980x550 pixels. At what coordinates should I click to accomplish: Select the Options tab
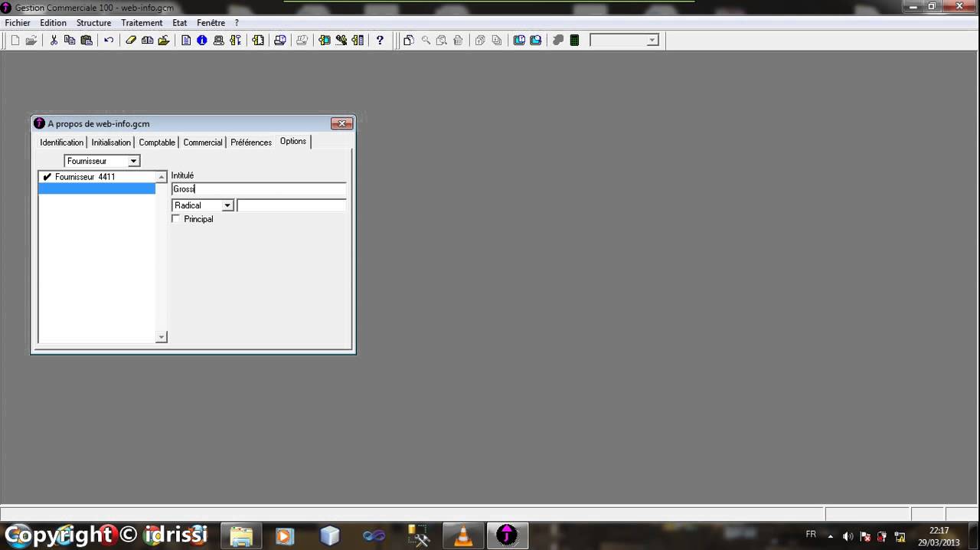coord(293,141)
